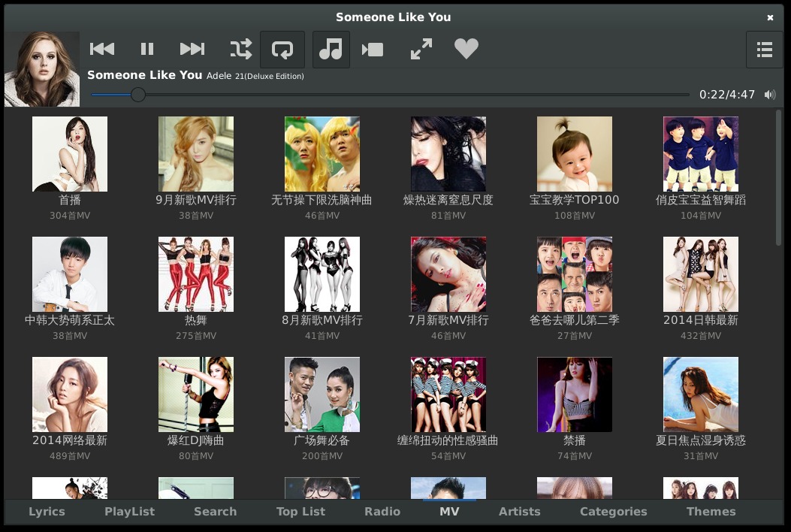Image resolution: width=791 pixels, height=532 pixels.
Task: Open the 首播 MV collection thumbnail
Action: click(x=70, y=154)
